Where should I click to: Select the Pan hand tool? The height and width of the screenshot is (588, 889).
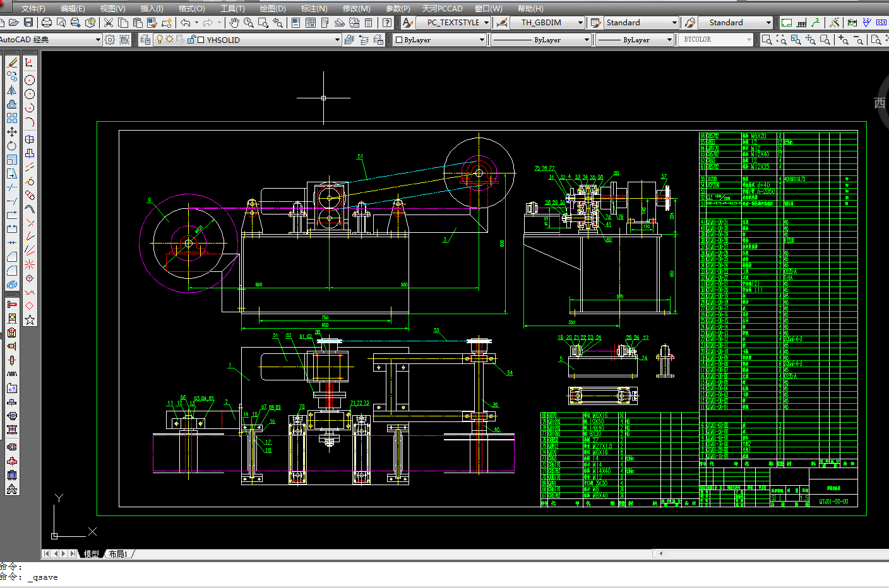pos(234,23)
